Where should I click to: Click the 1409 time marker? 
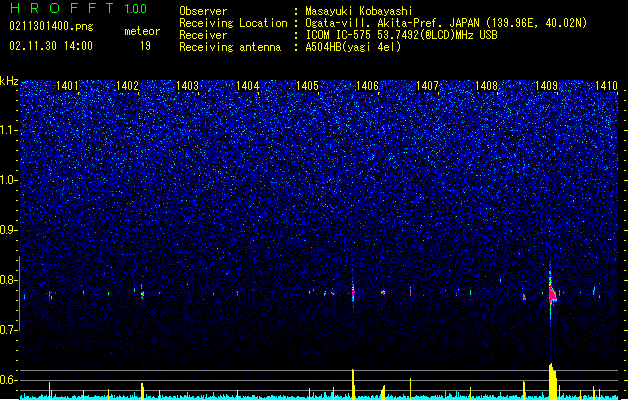(546, 86)
